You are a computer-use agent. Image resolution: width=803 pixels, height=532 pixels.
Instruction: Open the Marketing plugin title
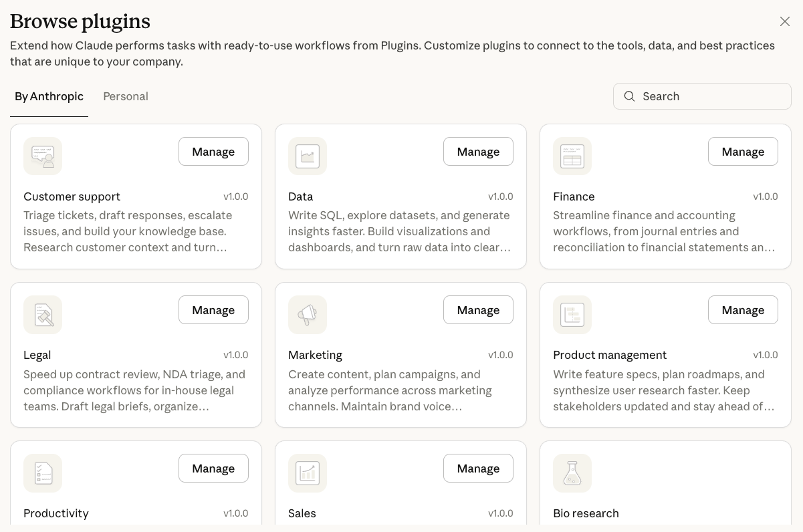coord(315,355)
